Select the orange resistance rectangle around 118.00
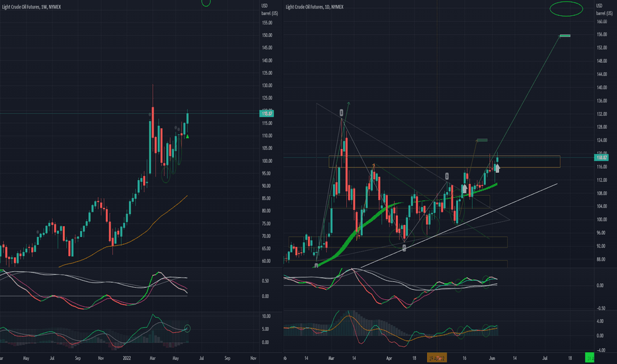 point(445,161)
